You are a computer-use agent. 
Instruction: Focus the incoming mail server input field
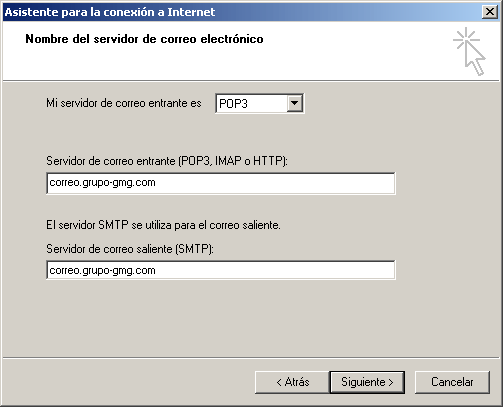click(x=221, y=183)
